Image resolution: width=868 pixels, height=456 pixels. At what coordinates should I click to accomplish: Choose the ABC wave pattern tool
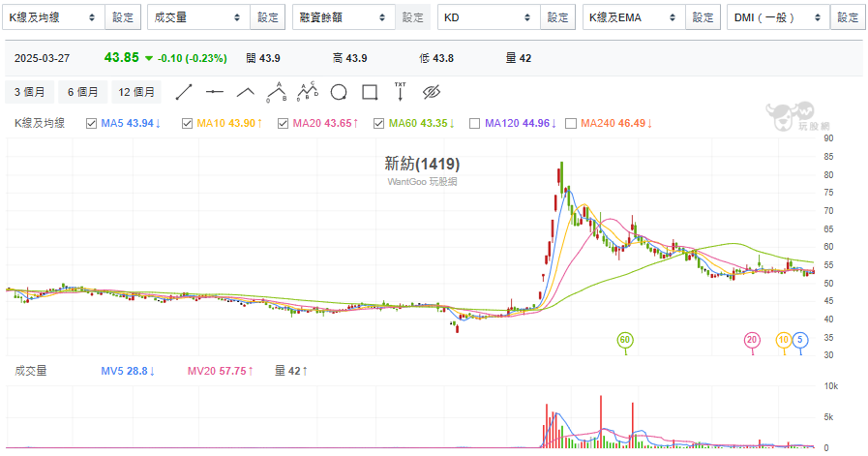(277, 92)
